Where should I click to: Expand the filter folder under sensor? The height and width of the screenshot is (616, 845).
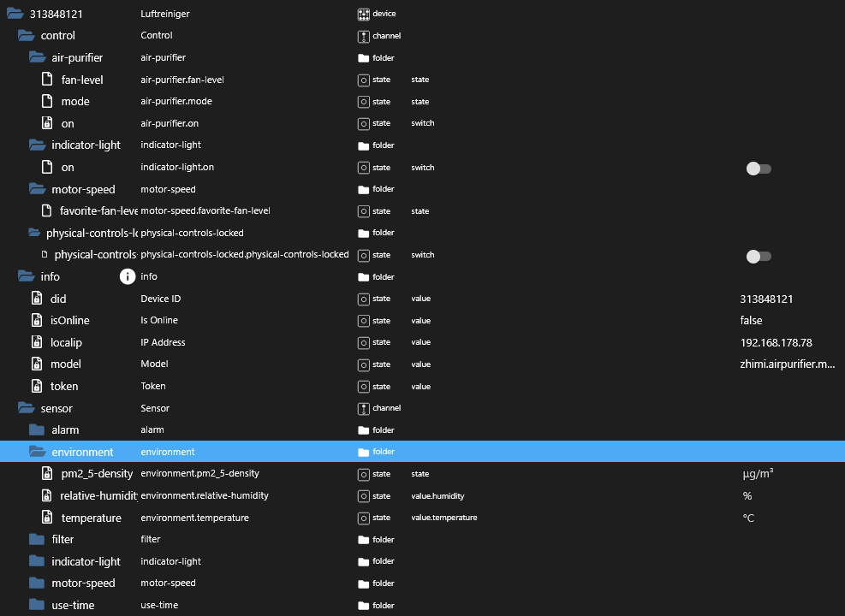click(x=37, y=539)
